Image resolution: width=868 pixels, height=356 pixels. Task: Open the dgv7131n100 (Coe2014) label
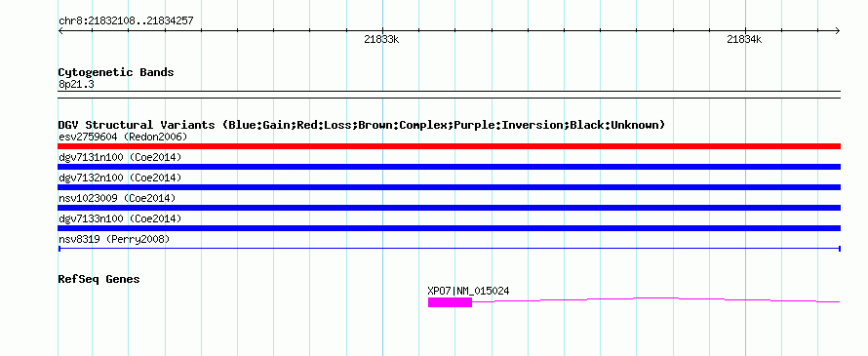[x=120, y=157]
